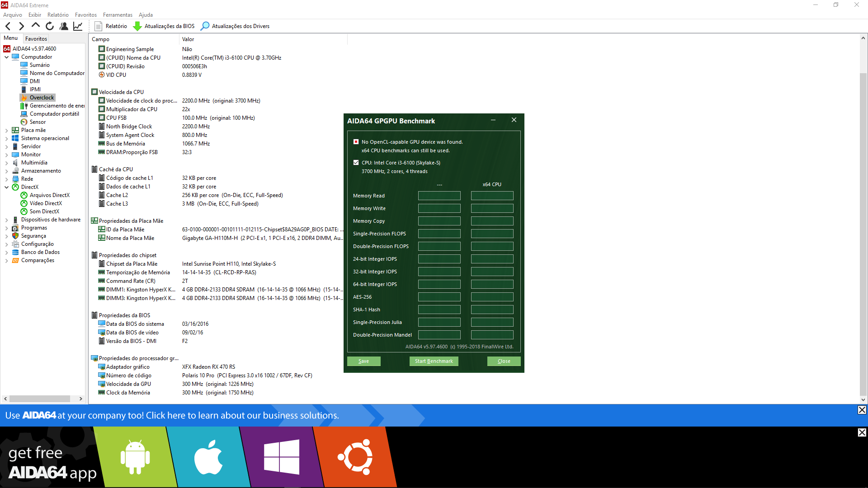Click the Valor column header

(x=263, y=39)
